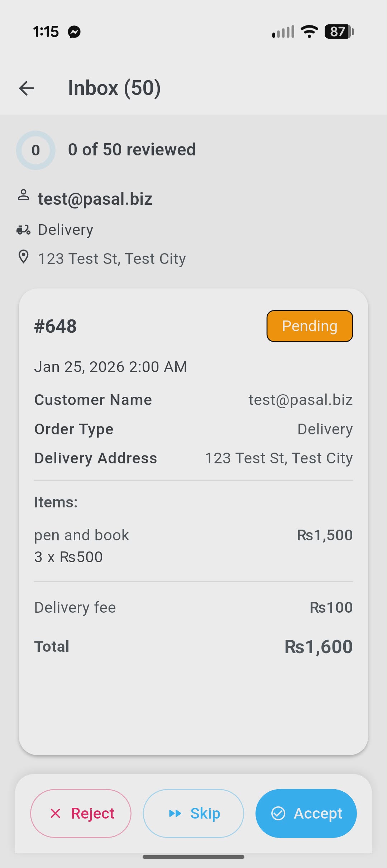The image size is (387, 868).
Task: Tap the battery level indicator
Action: click(x=339, y=32)
